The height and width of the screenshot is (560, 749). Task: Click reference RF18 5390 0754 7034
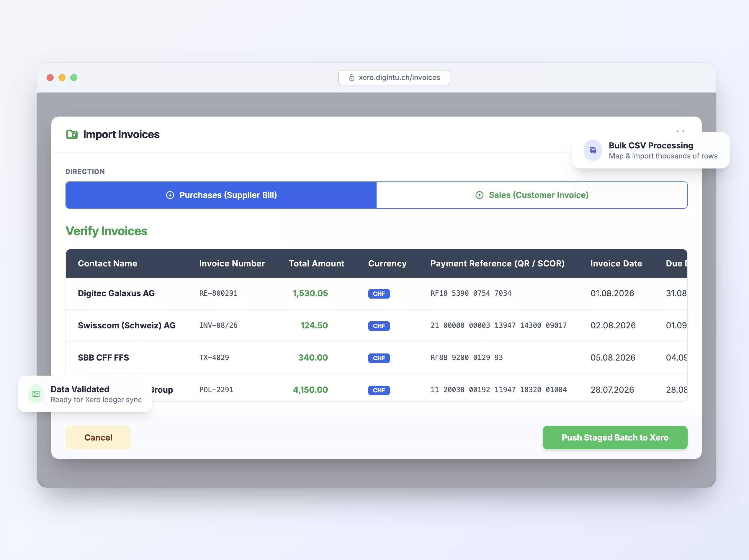pos(471,293)
